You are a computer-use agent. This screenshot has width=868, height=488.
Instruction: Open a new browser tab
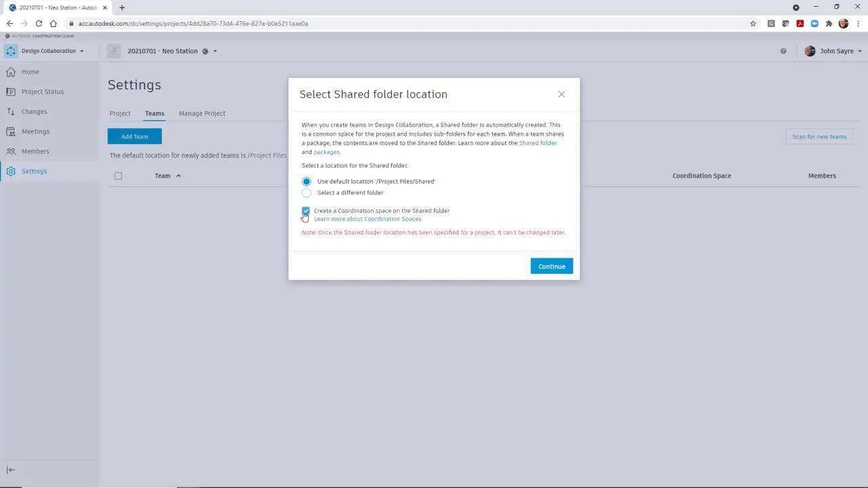pyautogui.click(x=122, y=7)
